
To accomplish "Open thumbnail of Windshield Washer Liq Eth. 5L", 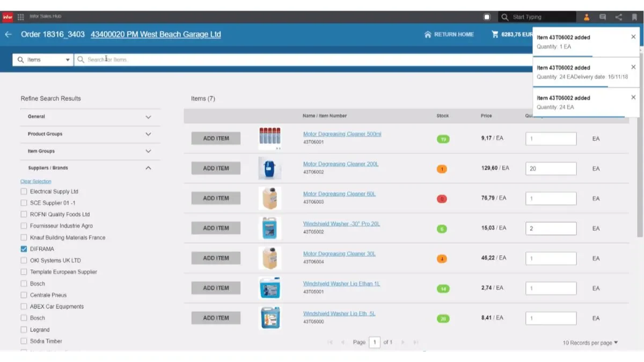I will [x=270, y=317].
